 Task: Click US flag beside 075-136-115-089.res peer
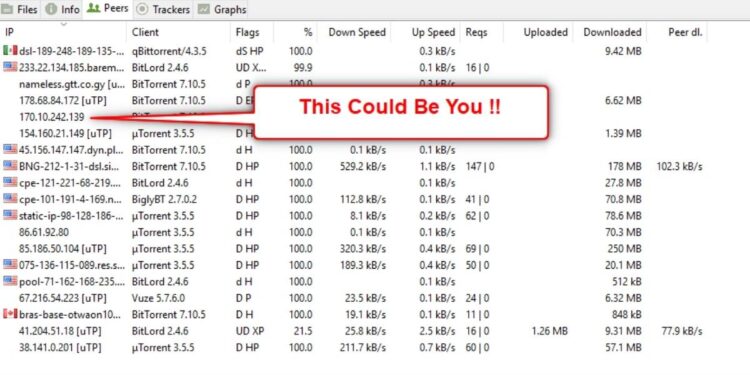click(10, 265)
